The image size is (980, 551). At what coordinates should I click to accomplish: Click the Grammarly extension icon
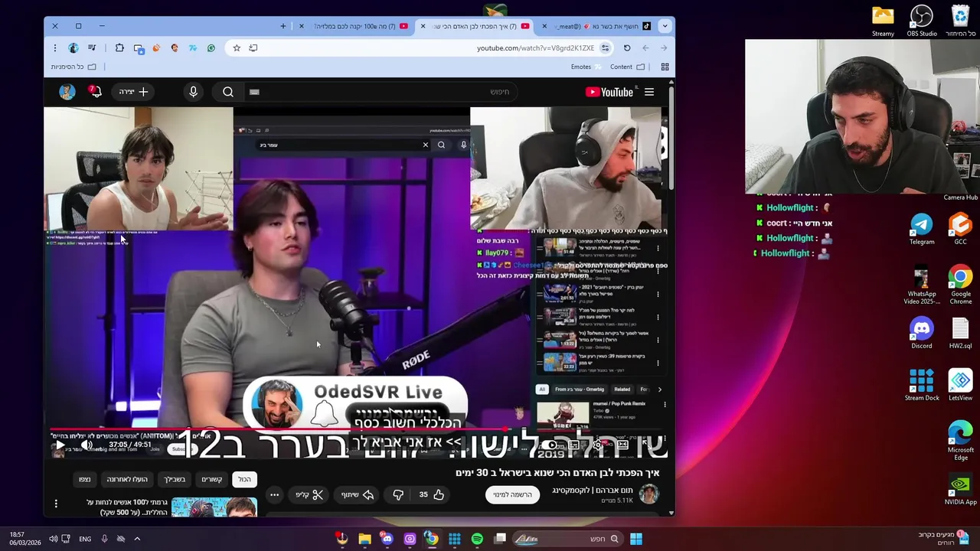click(x=211, y=47)
